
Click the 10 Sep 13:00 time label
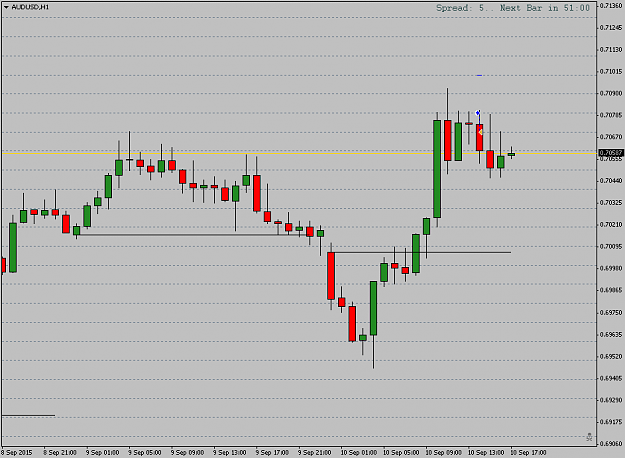pyautogui.click(x=486, y=453)
